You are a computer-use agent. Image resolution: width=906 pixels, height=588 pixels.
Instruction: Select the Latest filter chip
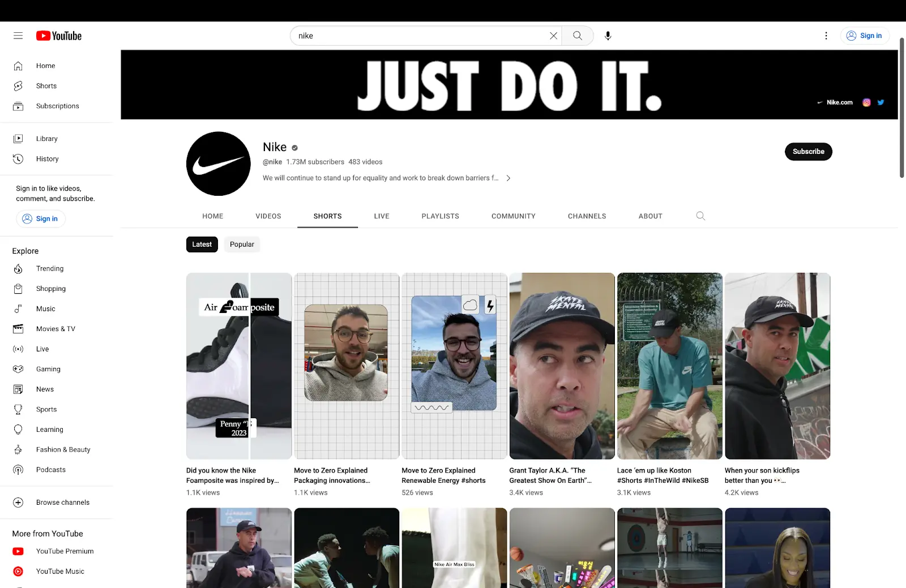[x=202, y=244]
